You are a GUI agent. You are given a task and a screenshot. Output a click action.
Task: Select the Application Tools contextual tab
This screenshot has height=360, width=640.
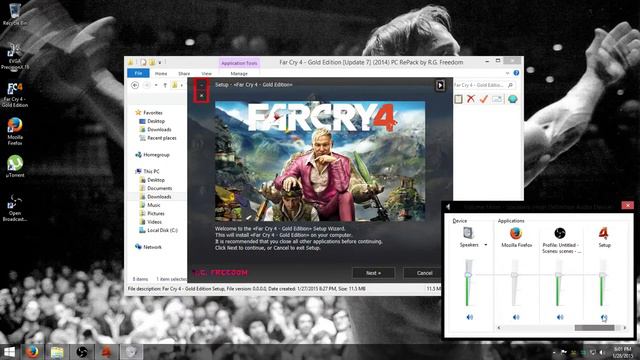pyautogui.click(x=239, y=63)
